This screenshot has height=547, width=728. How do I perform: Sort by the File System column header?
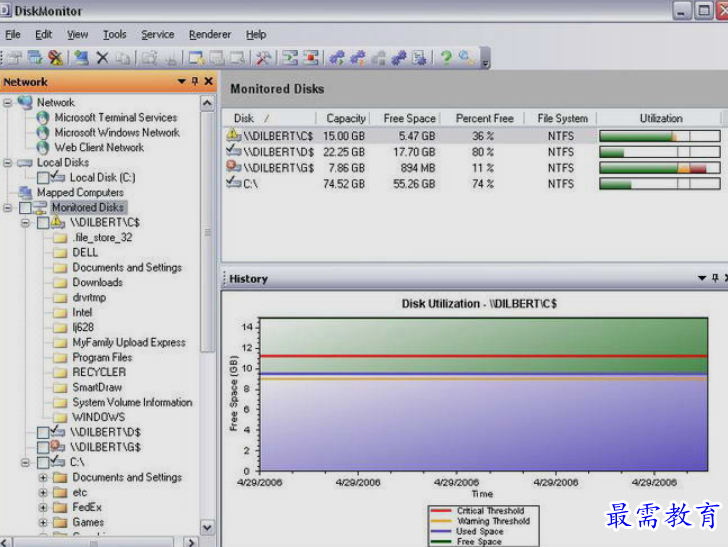coord(560,118)
